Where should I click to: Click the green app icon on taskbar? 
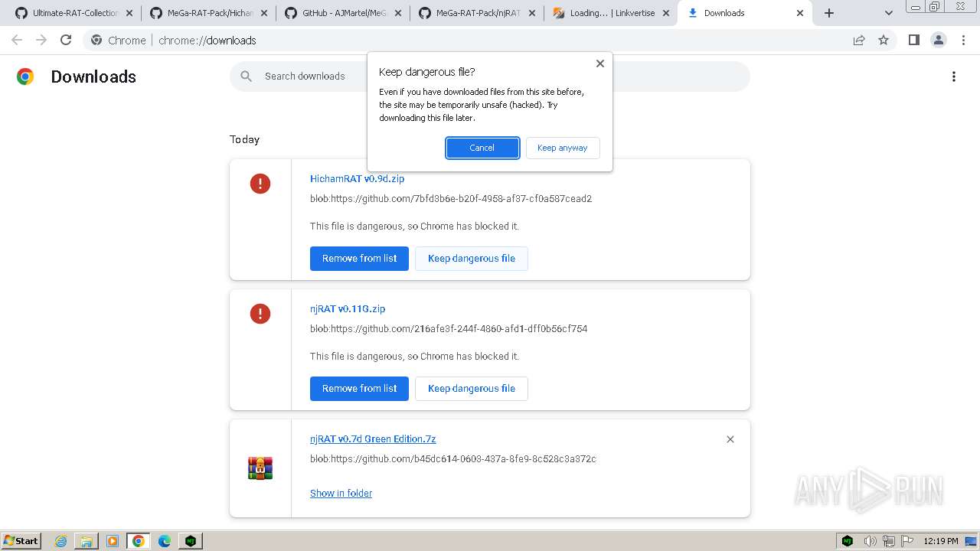pyautogui.click(x=191, y=541)
